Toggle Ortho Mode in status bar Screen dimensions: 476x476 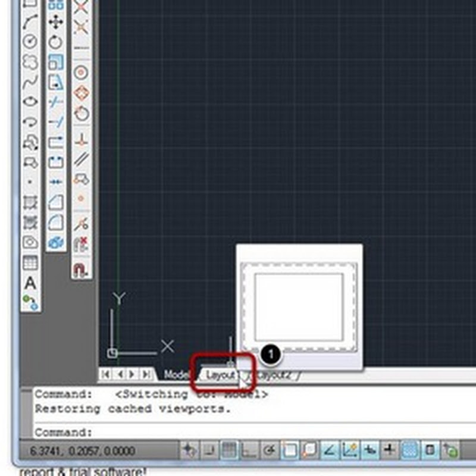pyautogui.click(x=249, y=450)
